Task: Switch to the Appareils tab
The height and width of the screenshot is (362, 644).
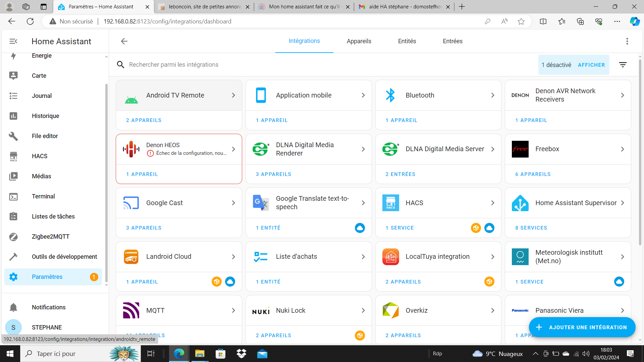Action: tap(359, 41)
